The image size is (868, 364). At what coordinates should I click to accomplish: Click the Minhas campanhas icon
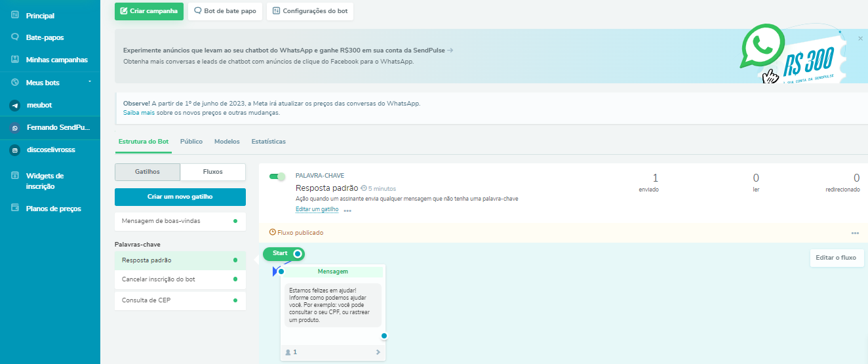tap(14, 60)
